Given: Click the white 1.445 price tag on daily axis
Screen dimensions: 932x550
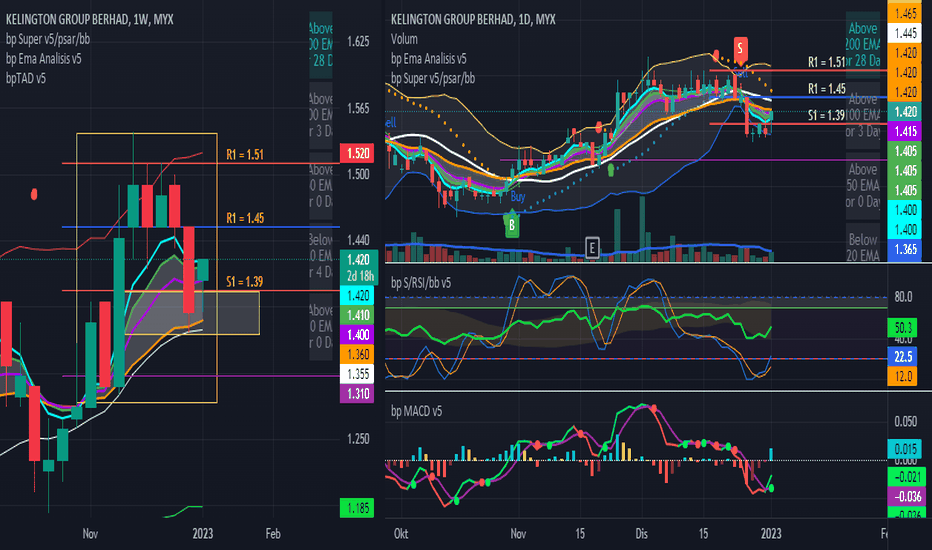Looking at the screenshot, I should [905, 33].
